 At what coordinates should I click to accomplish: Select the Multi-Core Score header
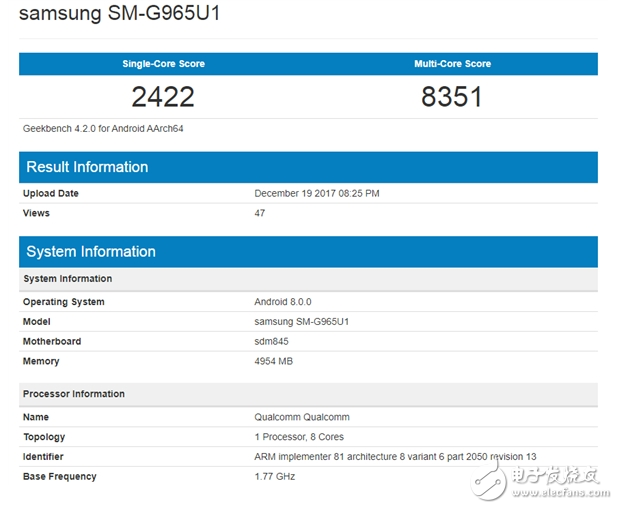(x=452, y=64)
